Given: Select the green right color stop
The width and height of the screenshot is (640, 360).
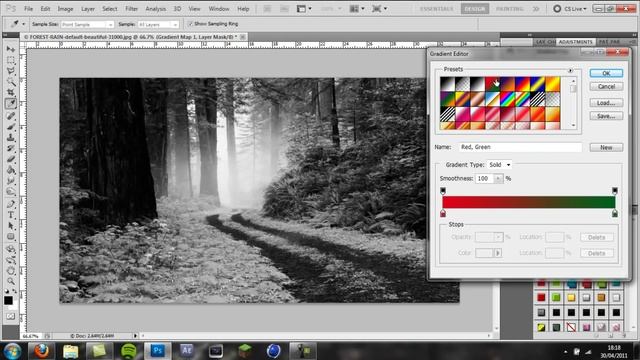Looking at the screenshot, I should 615,213.
